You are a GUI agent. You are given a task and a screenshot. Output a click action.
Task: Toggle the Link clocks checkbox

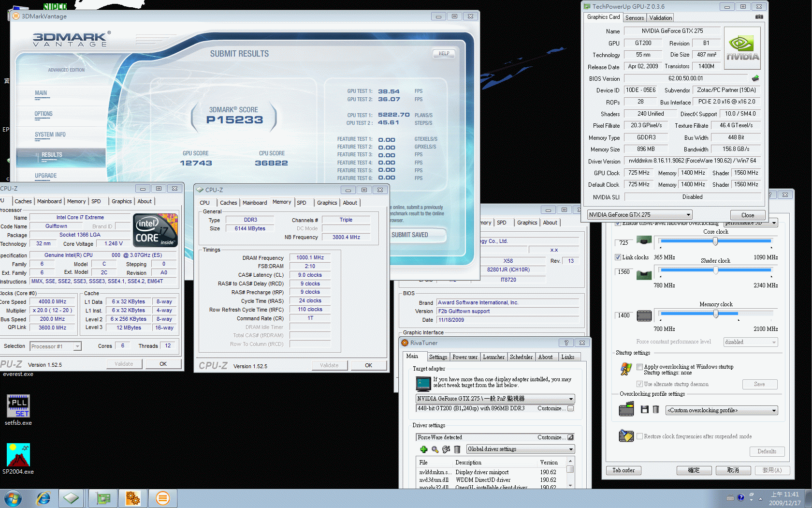click(618, 257)
